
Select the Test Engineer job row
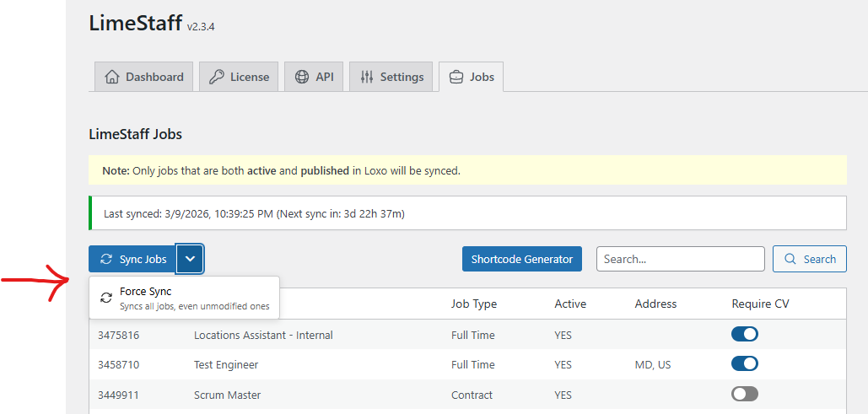[226, 365]
